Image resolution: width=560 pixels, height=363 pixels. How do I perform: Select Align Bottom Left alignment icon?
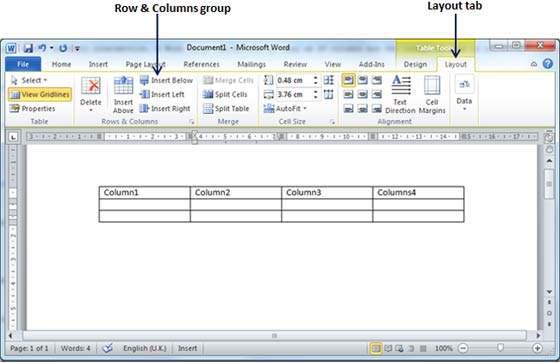point(348,108)
